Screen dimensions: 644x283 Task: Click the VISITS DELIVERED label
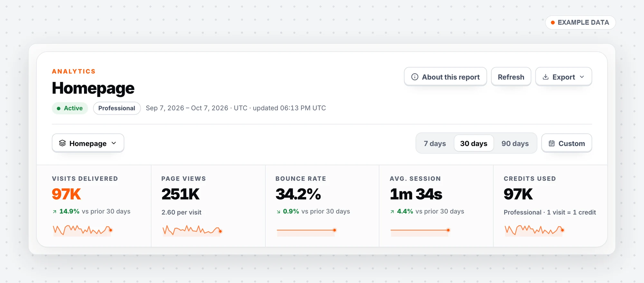pyautogui.click(x=85, y=179)
